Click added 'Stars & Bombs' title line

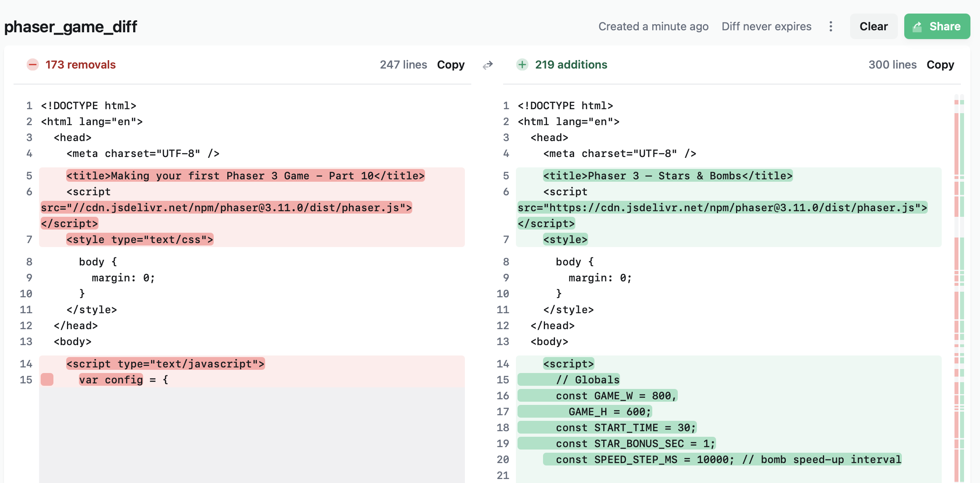point(667,176)
